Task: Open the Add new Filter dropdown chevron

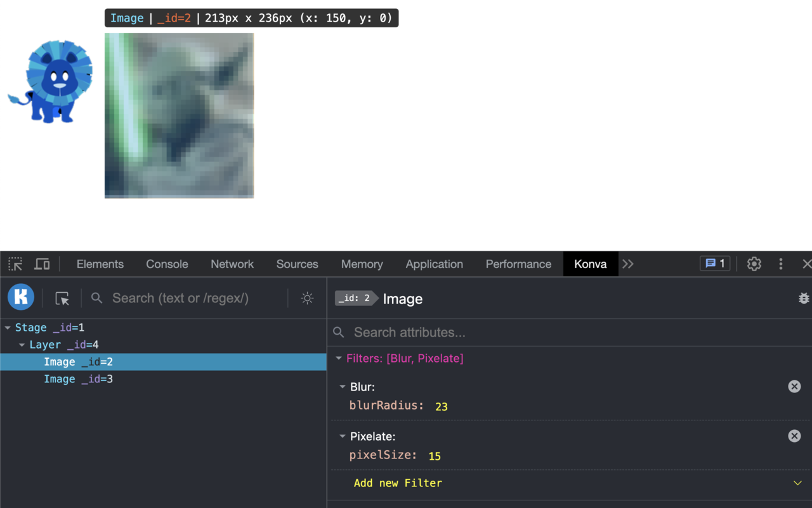Action: pyautogui.click(x=797, y=483)
